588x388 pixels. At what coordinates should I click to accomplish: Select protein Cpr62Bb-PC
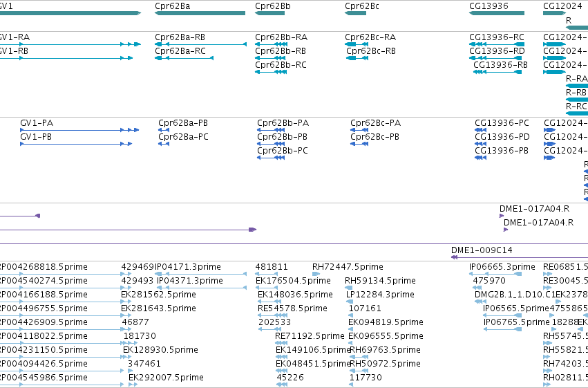click(283, 151)
